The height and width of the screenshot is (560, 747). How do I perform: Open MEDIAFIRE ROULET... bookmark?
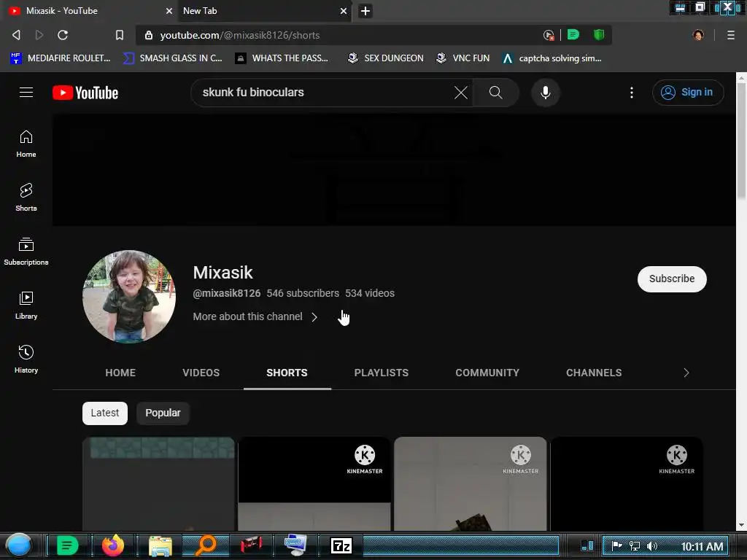pos(61,58)
